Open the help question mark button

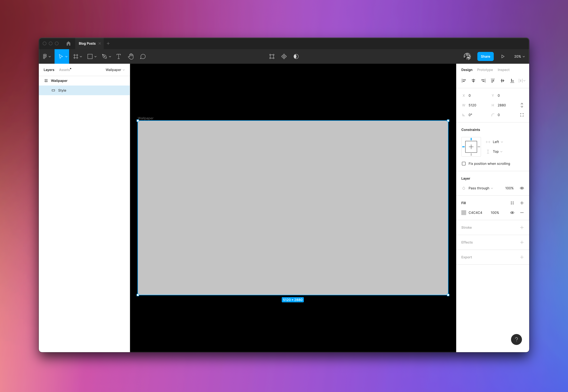coord(517,339)
